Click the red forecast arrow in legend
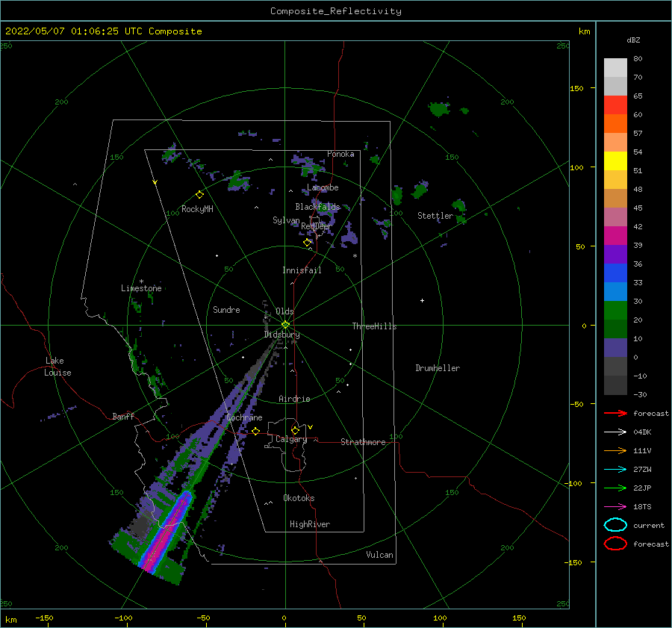Viewport: 672px width, 628px height. click(x=615, y=413)
